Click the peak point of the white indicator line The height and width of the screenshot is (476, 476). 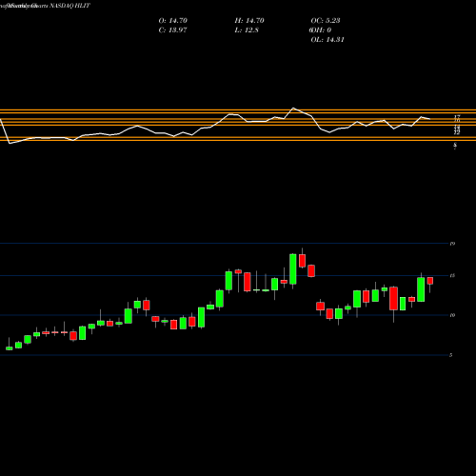[x=293, y=108]
